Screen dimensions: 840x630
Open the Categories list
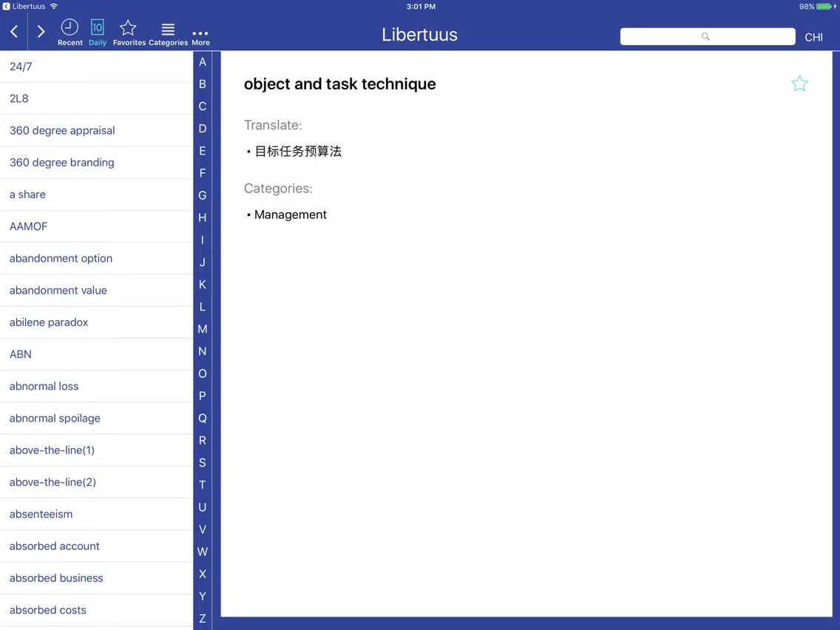pyautogui.click(x=168, y=33)
